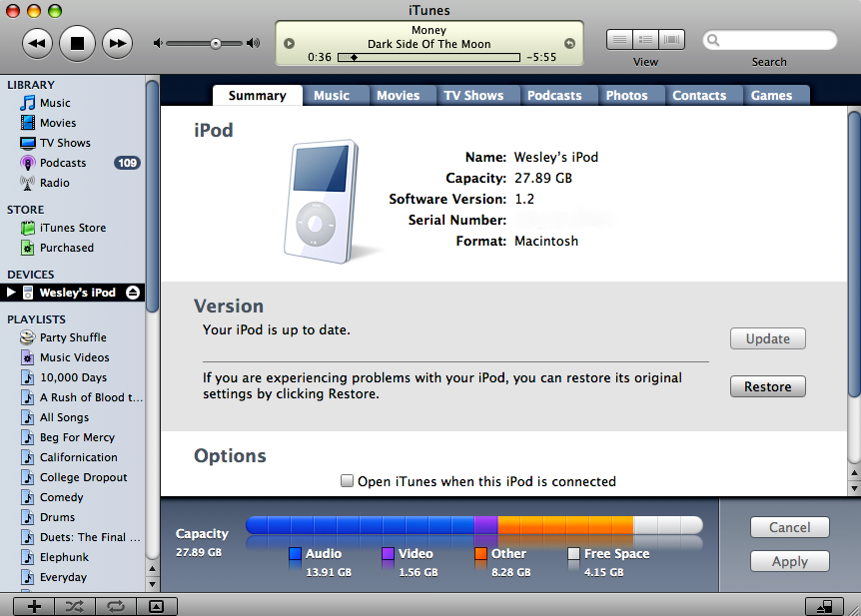Screen dimensions: 861x616
Task: Stop playback with the stop button
Action: pos(78,43)
